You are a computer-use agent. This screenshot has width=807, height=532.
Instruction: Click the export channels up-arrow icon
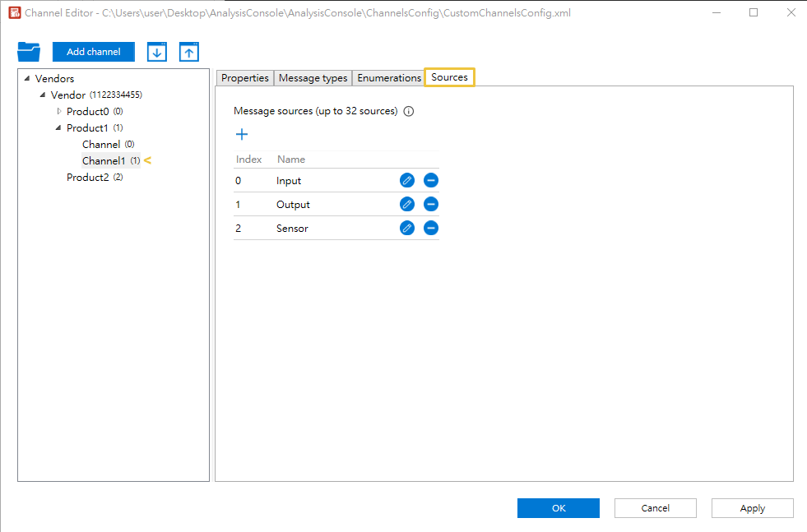[189, 52]
